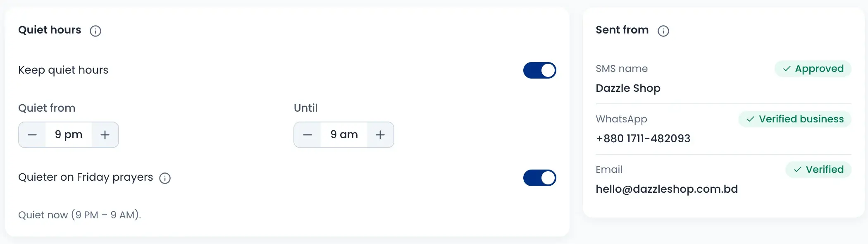The width and height of the screenshot is (868, 244).
Task: Increase the Until time
Action: click(380, 135)
